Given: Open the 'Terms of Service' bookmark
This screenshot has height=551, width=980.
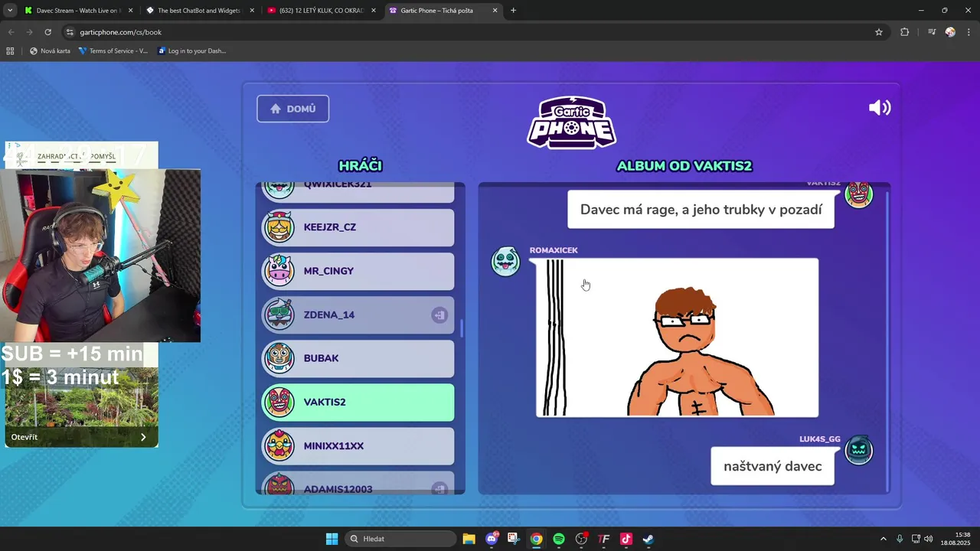Looking at the screenshot, I should click(113, 51).
